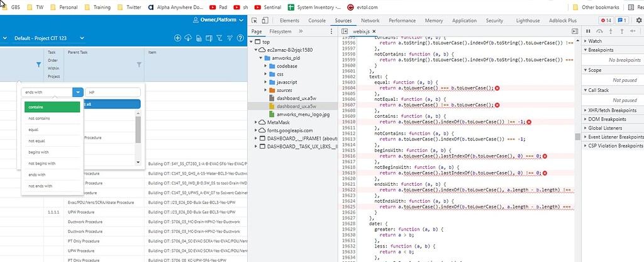
Task: Click the blue filter icon in first column header
Action: coord(38,65)
